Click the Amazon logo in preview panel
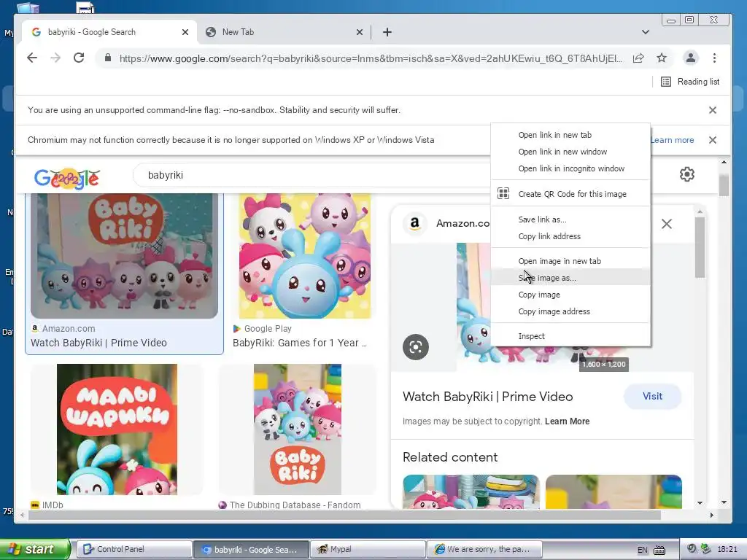This screenshot has width=747, height=560. pyautogui.click(x=415, y=223)
